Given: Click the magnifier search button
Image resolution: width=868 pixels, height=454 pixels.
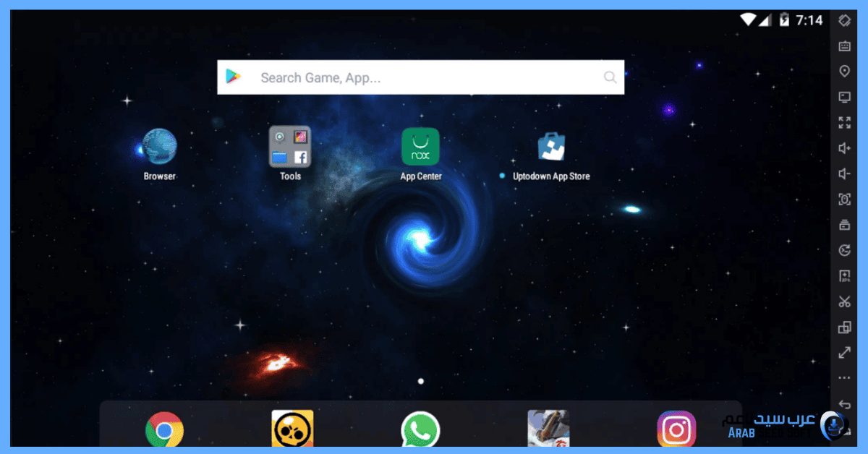Looking at the screenshot, I should click(x=610, y=77).
